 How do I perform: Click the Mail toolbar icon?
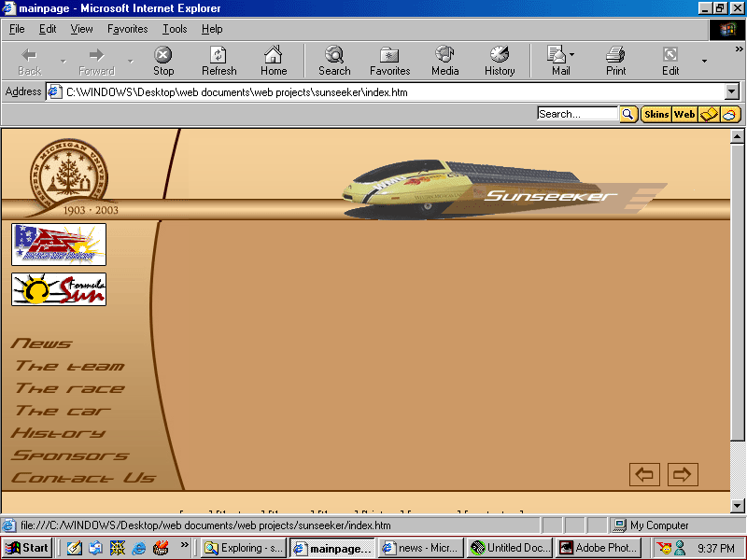[x=557, y=61]
